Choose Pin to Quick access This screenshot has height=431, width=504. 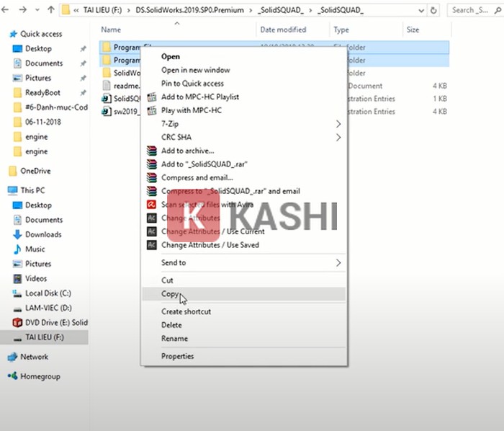coord(192,84)
